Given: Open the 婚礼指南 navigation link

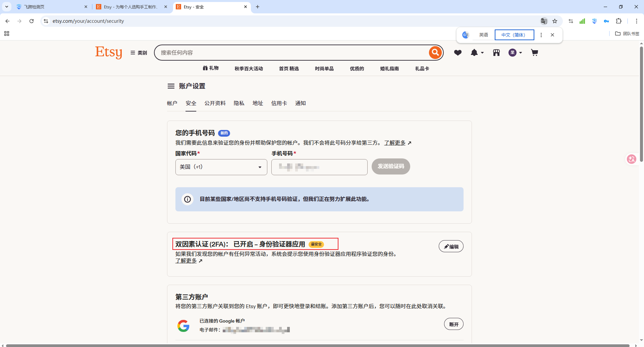Looking at the screenshot, I should pyautogui.click(x=389, y=69).
